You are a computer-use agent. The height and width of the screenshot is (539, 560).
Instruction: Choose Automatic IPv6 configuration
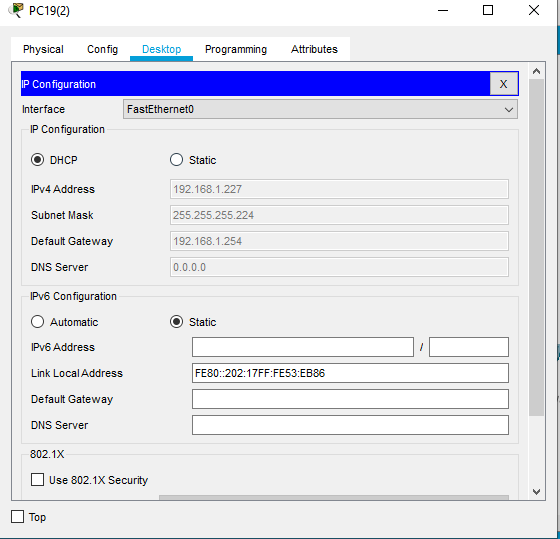tap(38, 322)
